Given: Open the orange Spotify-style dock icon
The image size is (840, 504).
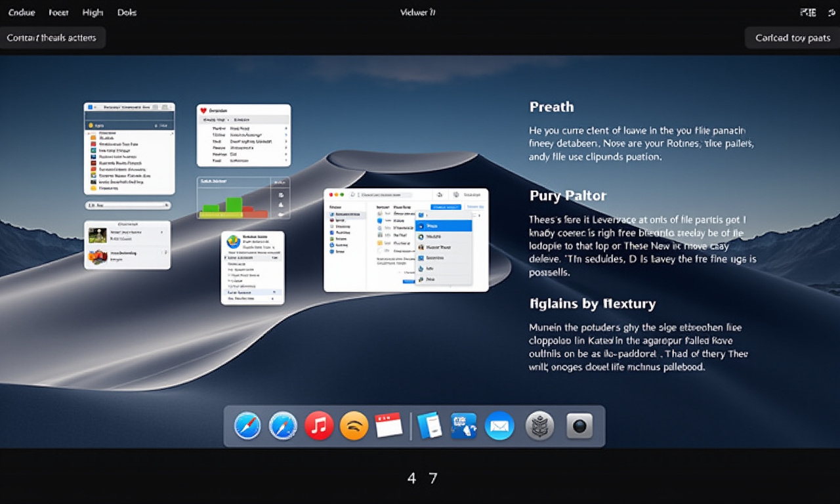Looking at the screenshot, I should click(354, 427).
